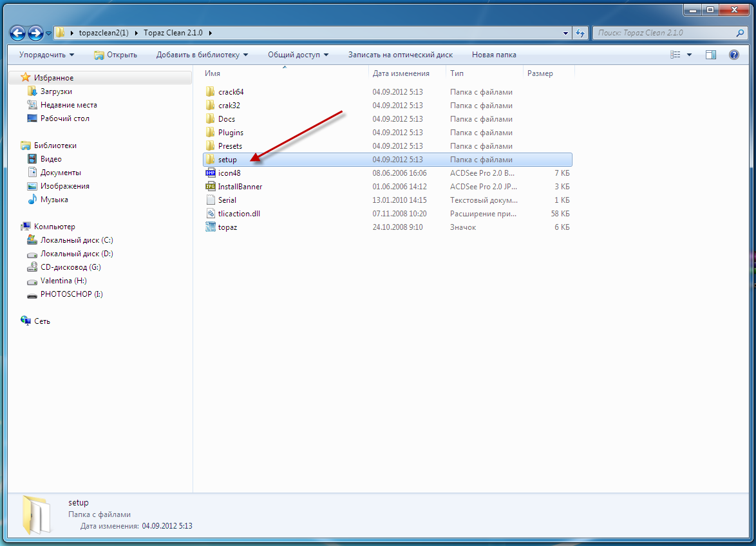Select the crack64 folder icon
756x546 pixels.
tap(210, 91)
